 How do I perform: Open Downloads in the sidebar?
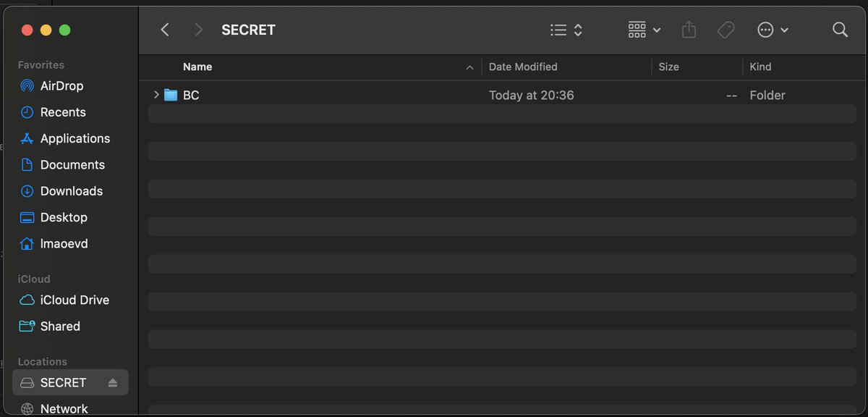pyautogui.click(x=71, y=191)
